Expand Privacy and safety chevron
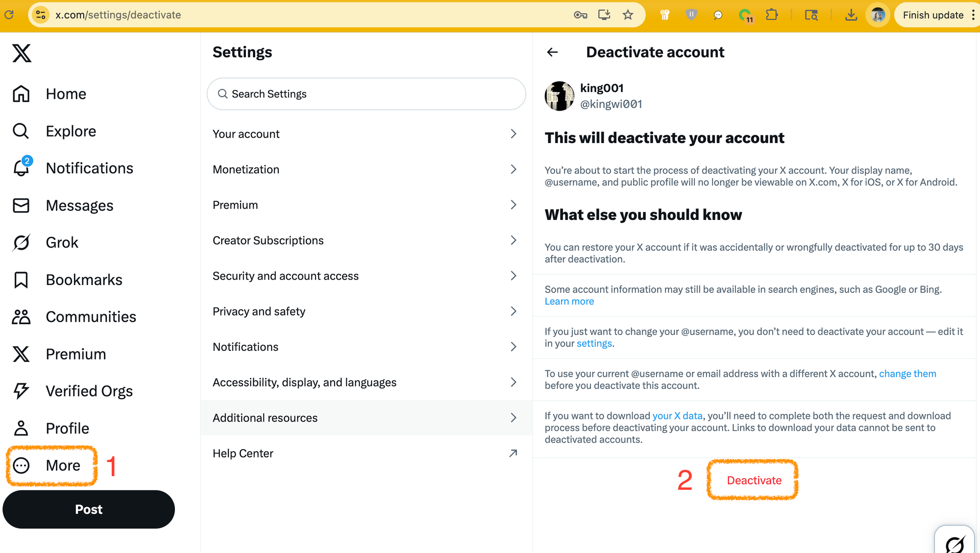980x553 pixels. (x=514, y=311)
